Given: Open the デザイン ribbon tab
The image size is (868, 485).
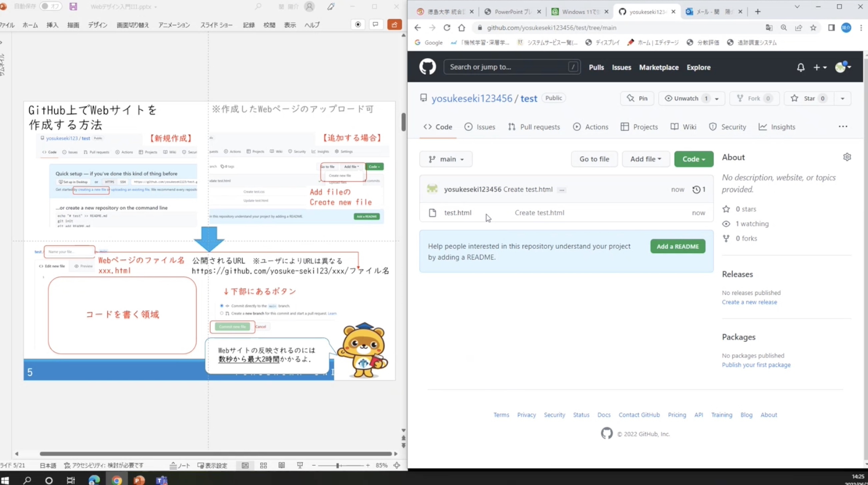Looking at the screenshot, I should pyautogui.click(x=98, y=25).
